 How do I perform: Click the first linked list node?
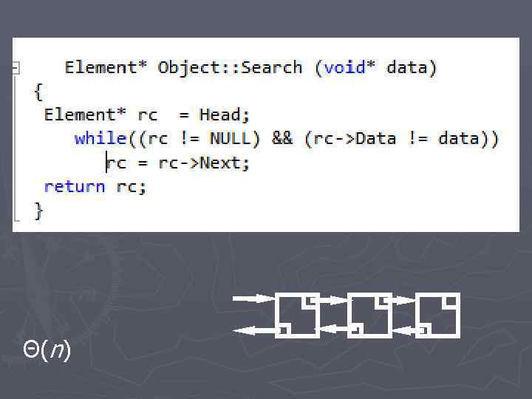click(x=296, y=316)
